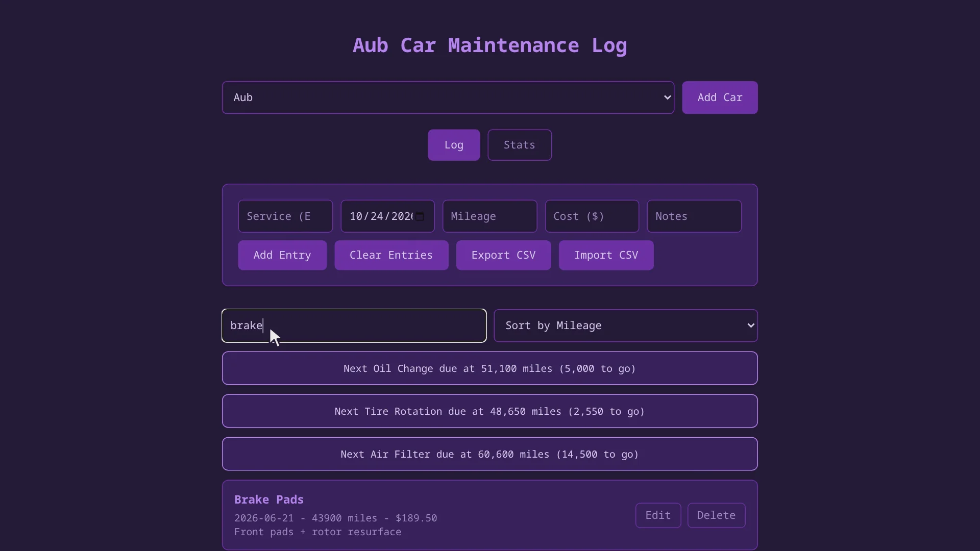980x551 pixels.
Task: Click 'Front pads + rotor resurface' note
Action: (317, 532)
